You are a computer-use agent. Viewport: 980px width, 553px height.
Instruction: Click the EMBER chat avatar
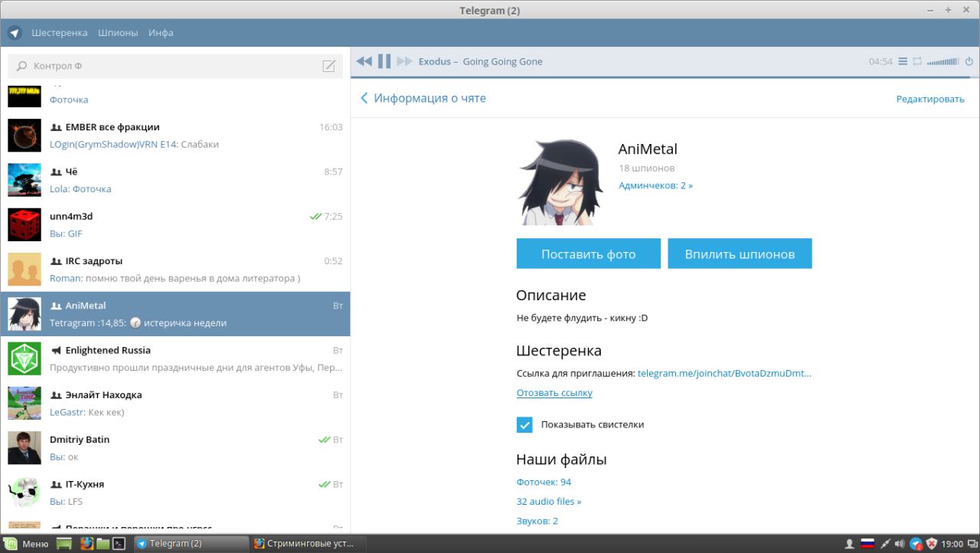pos(24,136)
